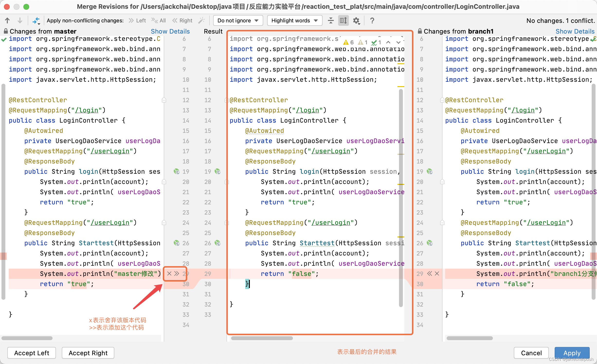Screen dimensions: 597x364
Task: Click master line println("master修改")
Action: [100, 274]
